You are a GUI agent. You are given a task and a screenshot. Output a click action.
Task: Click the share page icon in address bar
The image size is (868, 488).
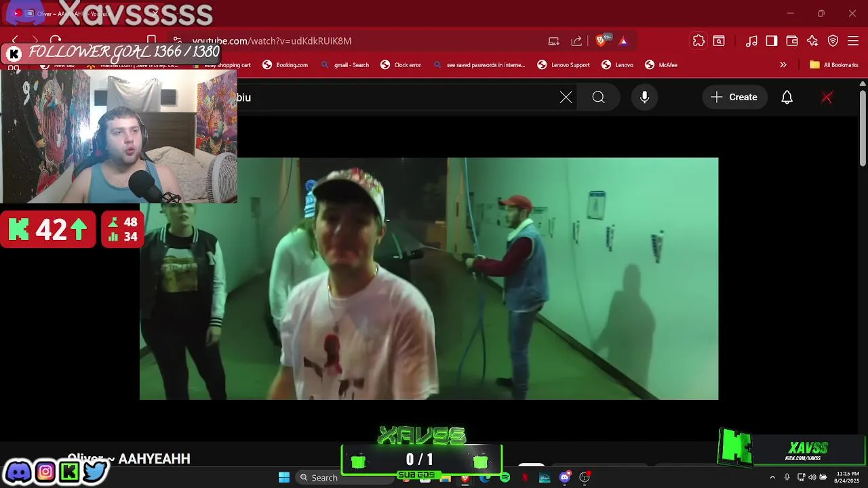(576, 41)
